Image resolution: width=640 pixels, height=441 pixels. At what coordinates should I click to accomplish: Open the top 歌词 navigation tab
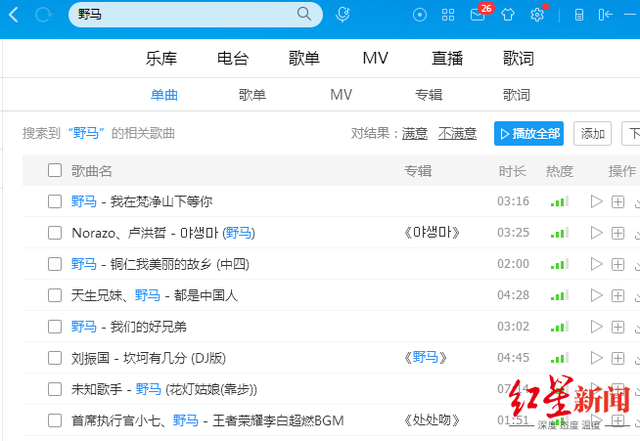pos(518,58)
